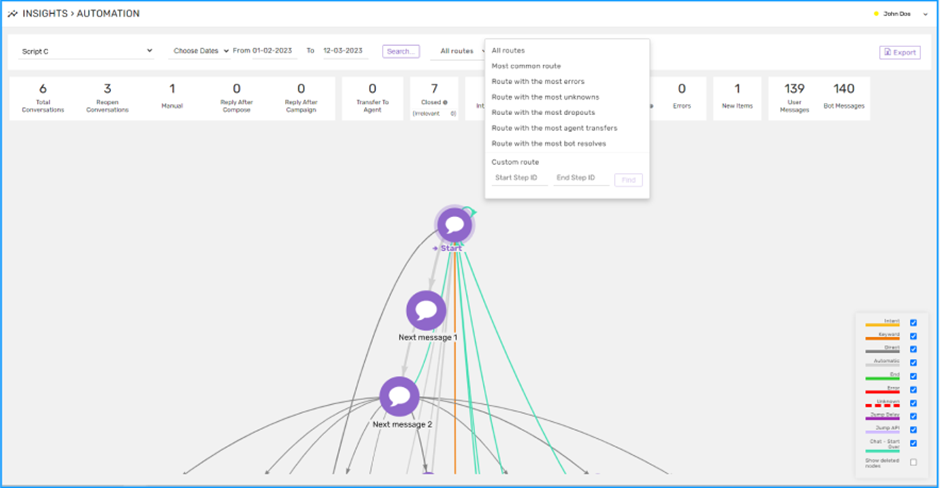Disable the Error edge checkbox
This screenshot has width=940, height=488.
tap(913, 390)
